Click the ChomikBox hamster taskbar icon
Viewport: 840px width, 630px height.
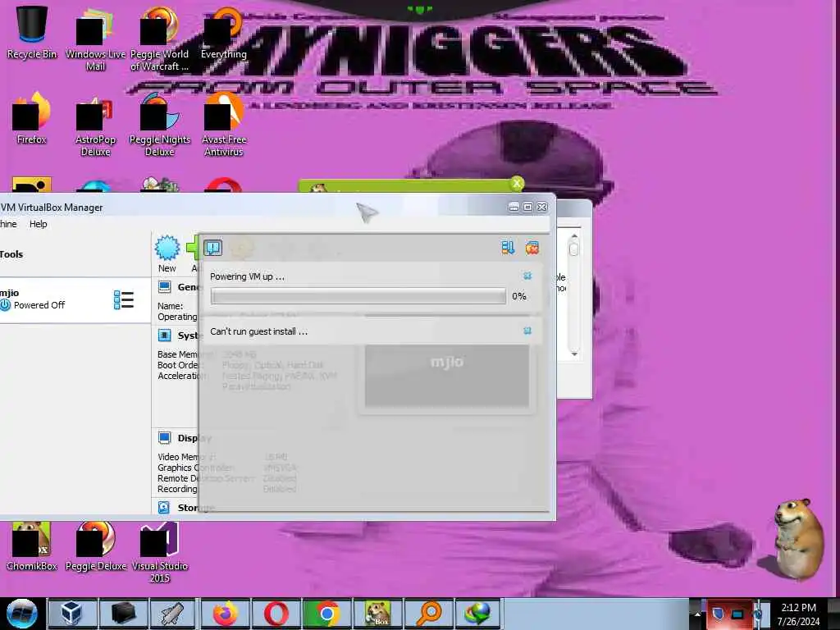(x=377, y=614)
